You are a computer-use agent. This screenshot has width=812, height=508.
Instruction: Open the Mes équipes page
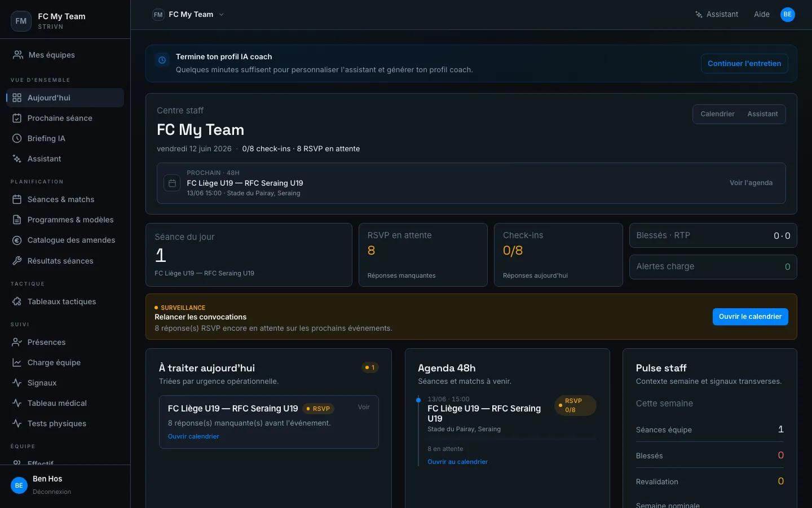tap(65, 55)
